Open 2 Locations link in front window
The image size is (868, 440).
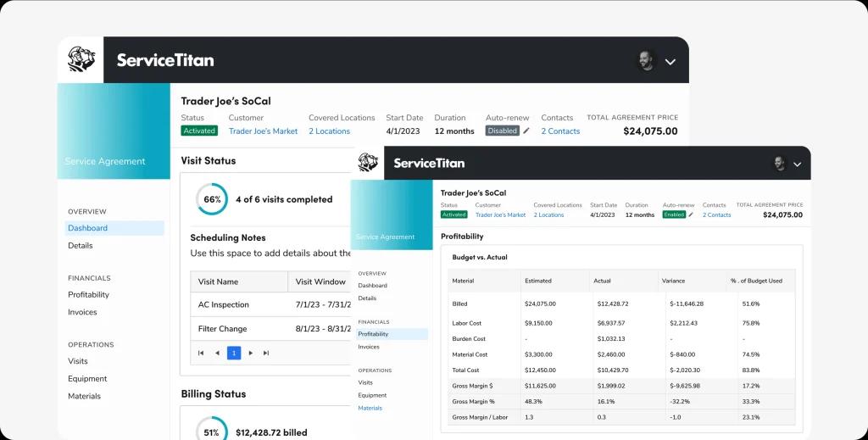(548, 214)
